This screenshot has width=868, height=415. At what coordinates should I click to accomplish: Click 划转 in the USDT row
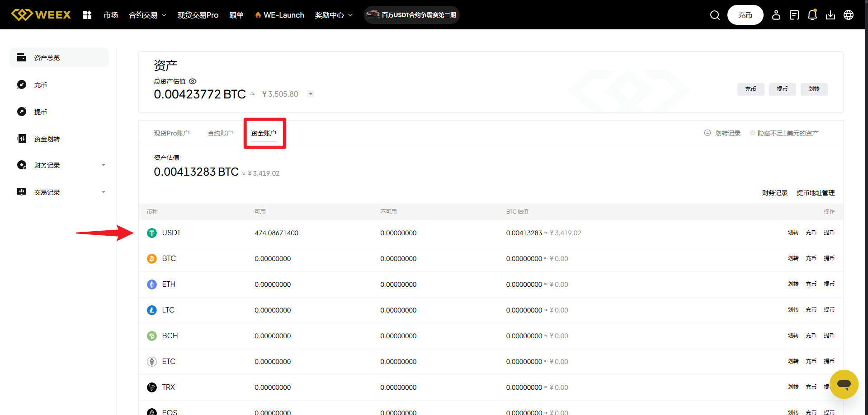pos(793,233)
